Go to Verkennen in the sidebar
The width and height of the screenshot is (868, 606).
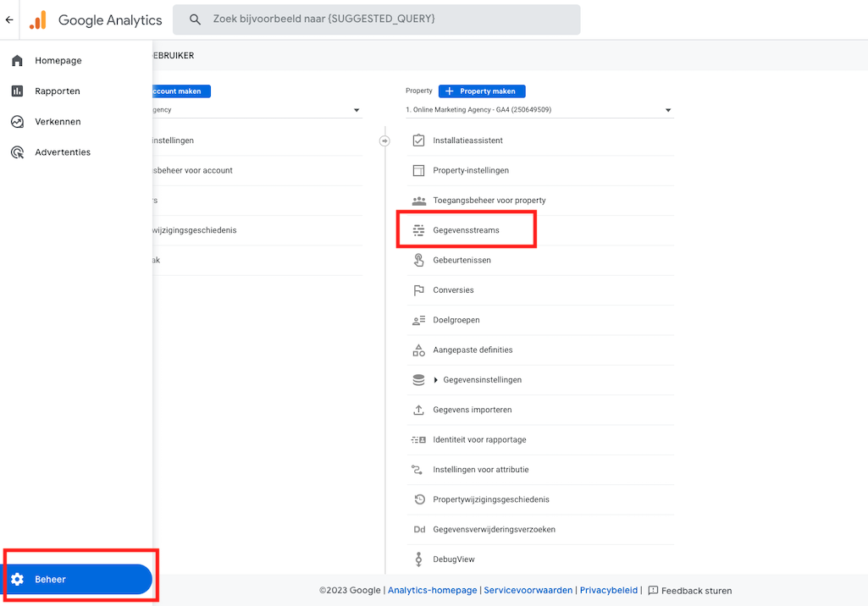[58, 122]
